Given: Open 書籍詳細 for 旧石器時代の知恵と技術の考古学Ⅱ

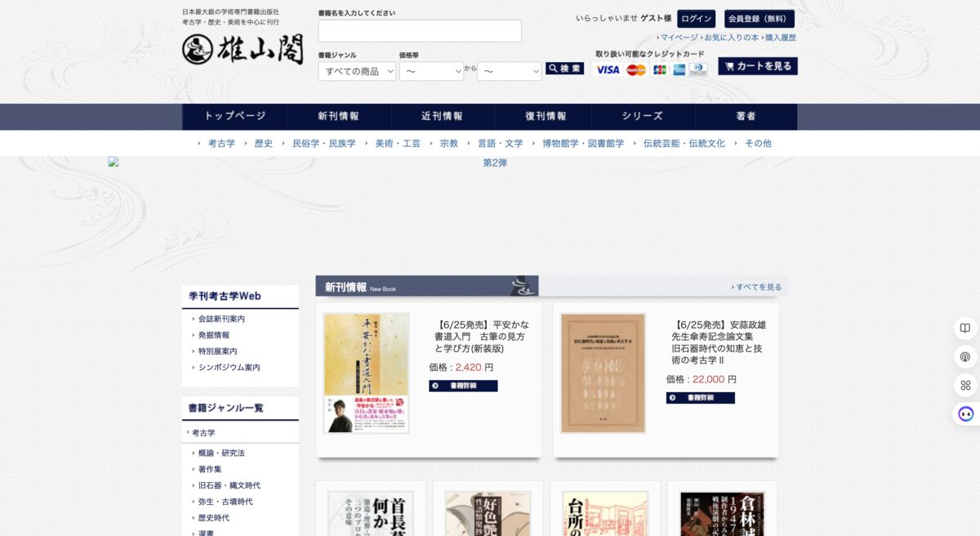Looking at the screenshot, I should click(x=700, y=398).
